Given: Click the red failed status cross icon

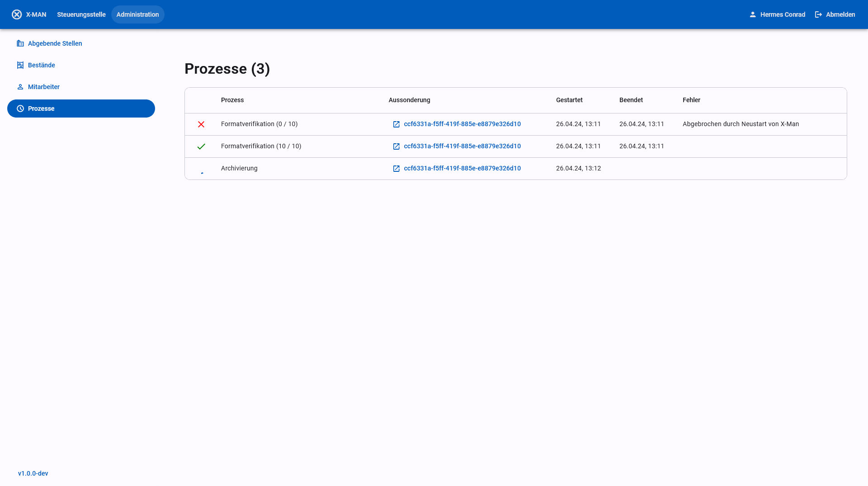Looking at the screenshot, I should (x=201, y=124).
